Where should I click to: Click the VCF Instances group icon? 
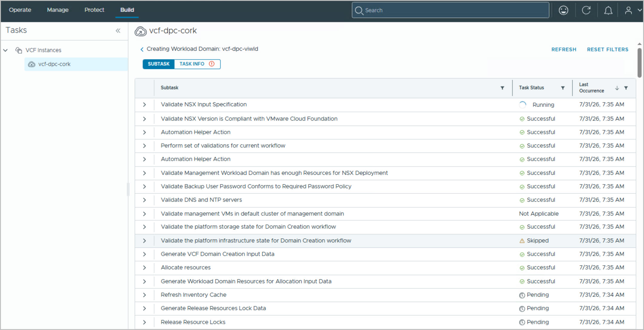tap(19, 50)
